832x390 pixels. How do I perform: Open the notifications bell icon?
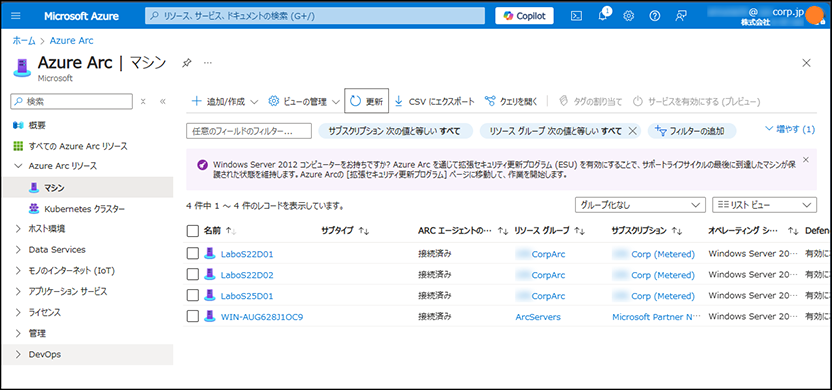click(603, 15)
